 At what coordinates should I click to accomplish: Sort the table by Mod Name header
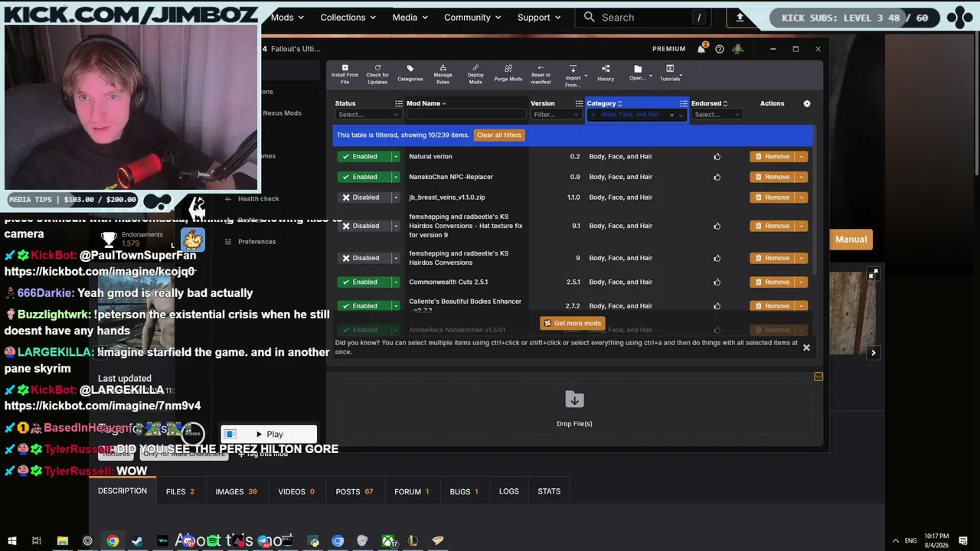[426, 103]
